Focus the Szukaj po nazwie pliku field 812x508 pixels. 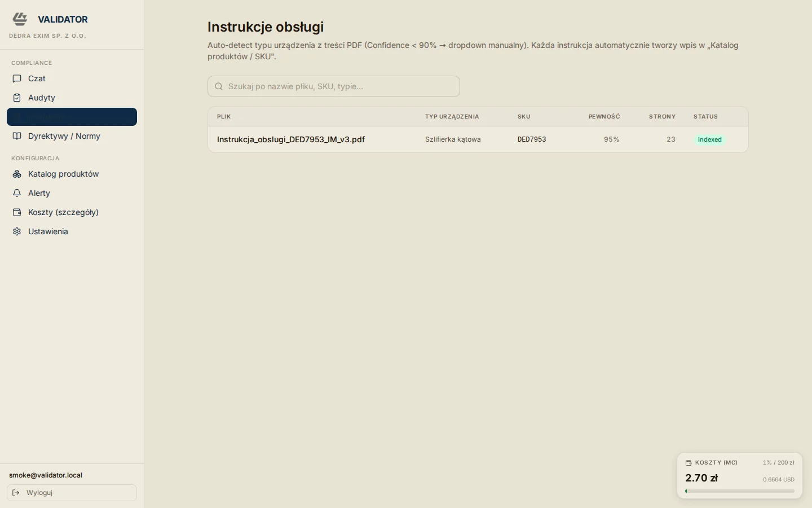pyautogui.click(x=334, y=86)
